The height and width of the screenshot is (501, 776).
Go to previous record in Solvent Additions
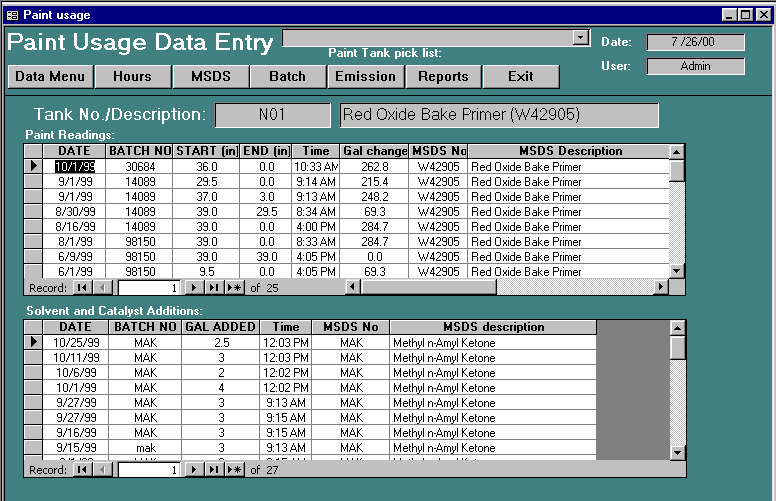(x=102, y=469)
